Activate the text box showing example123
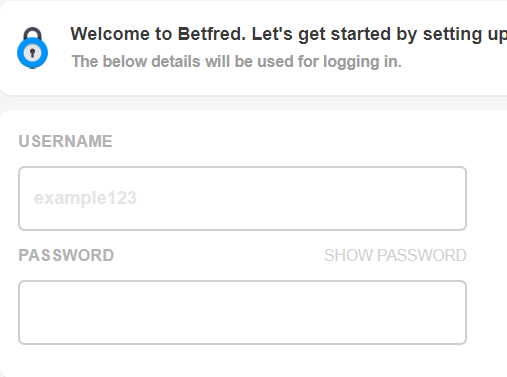Image resolution: width=507 pixels, height=377 pixels. tap(242, 198)
